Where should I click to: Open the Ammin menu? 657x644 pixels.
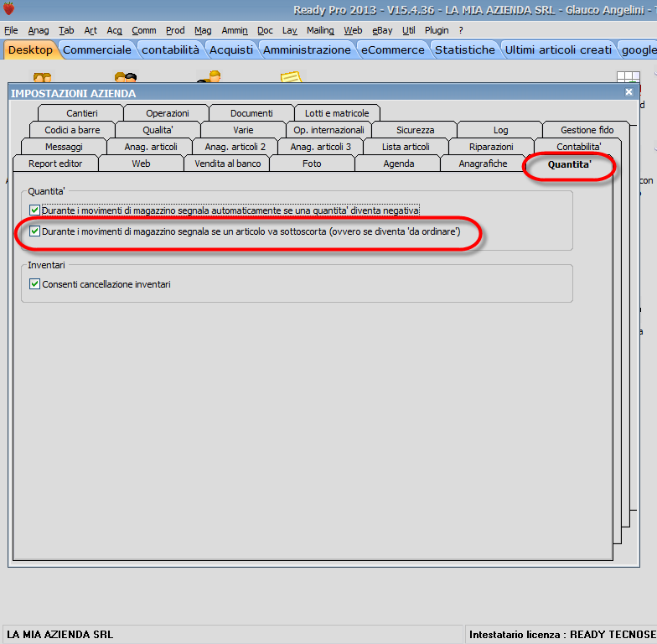point(235,30)
